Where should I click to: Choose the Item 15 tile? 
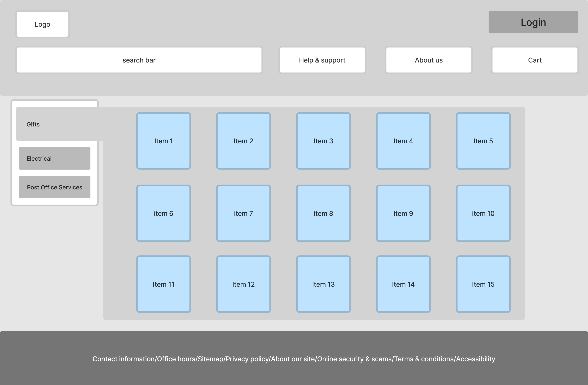[x=483, y=284]
